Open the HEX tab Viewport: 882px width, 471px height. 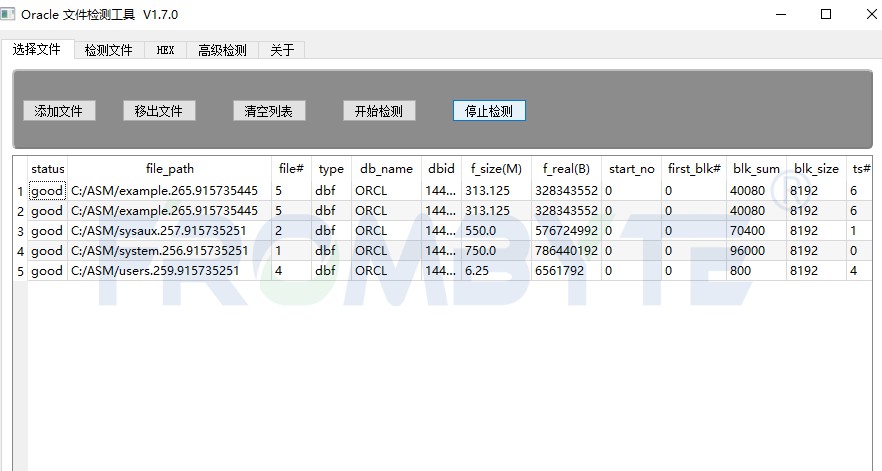165,51
